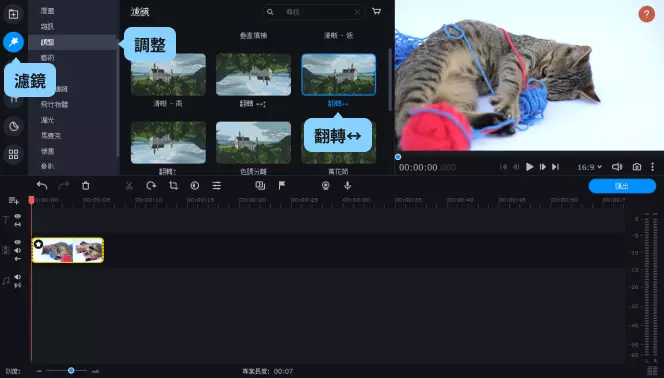Open the import media sidebar icon
Image resolution: width=664 pixels, height=378 pixels.
pyautogui.click(x=14, y=14)
